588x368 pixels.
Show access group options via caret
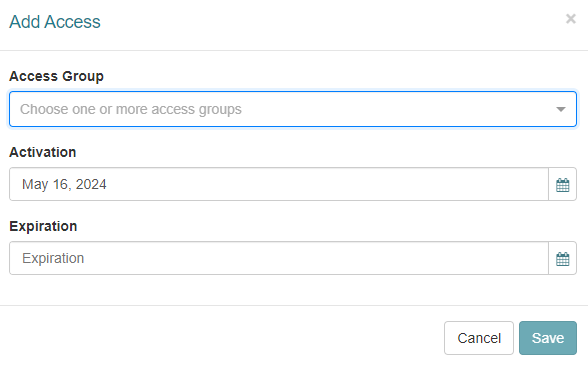561,109
